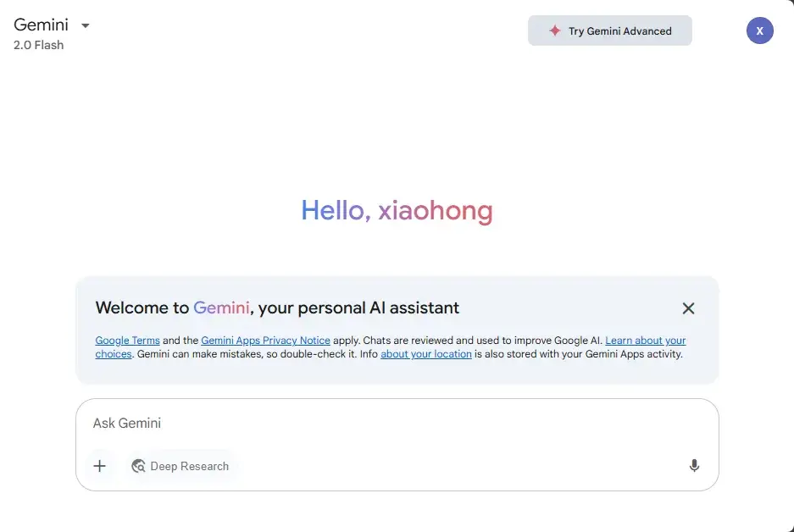The image size is (794, 532).
Task: Open the about your location link
Action: [425, 354]
